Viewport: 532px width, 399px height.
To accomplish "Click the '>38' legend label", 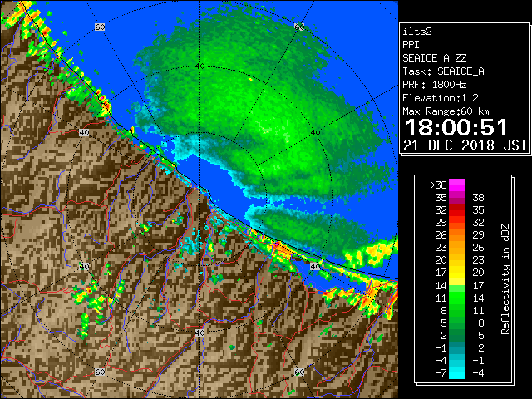I will pos(438,185).
